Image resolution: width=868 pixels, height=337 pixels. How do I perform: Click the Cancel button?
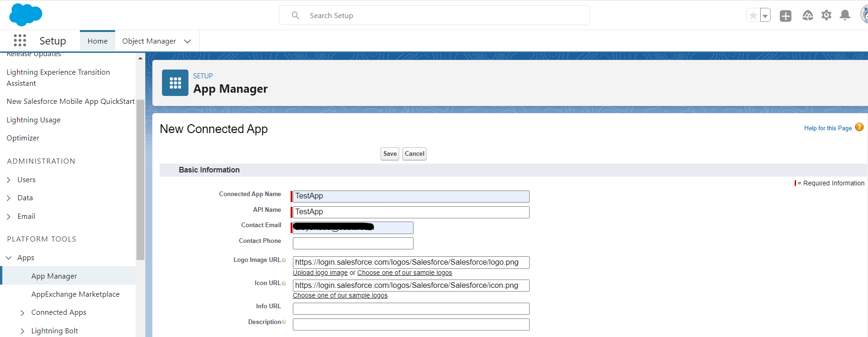point(414,154)
